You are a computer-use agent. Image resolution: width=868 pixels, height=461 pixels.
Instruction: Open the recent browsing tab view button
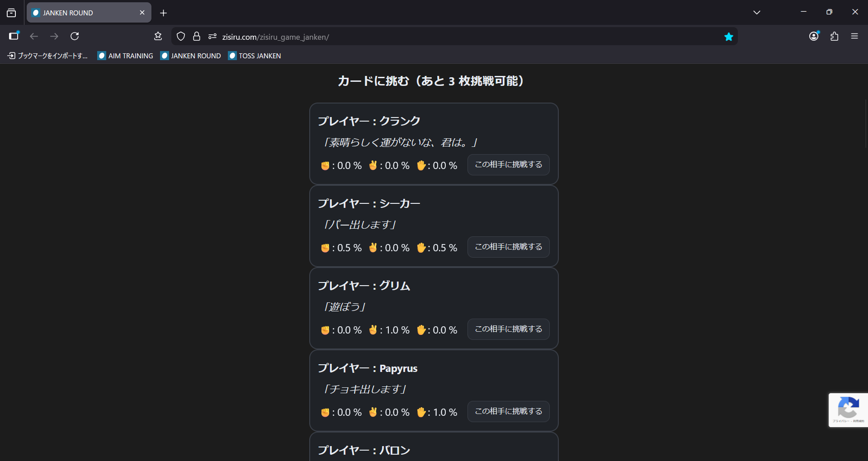point(11,13)
